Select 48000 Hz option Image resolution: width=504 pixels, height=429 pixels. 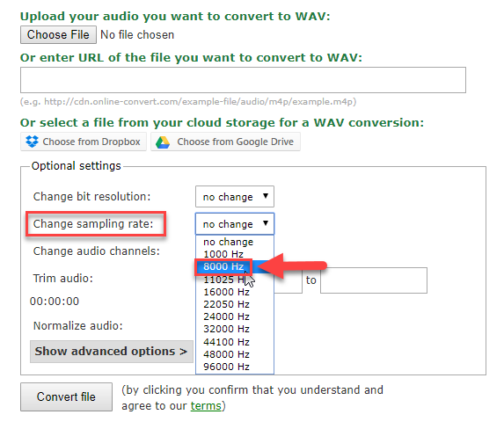coord(235,354)
